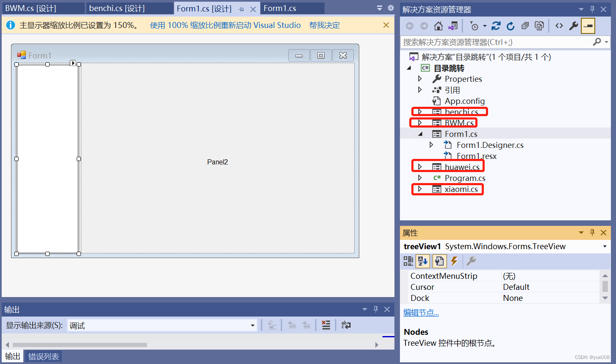Toggle auto-hide pin on 输出 panel
The width and height of the screenshot is (616, 364).
(376, 309)
